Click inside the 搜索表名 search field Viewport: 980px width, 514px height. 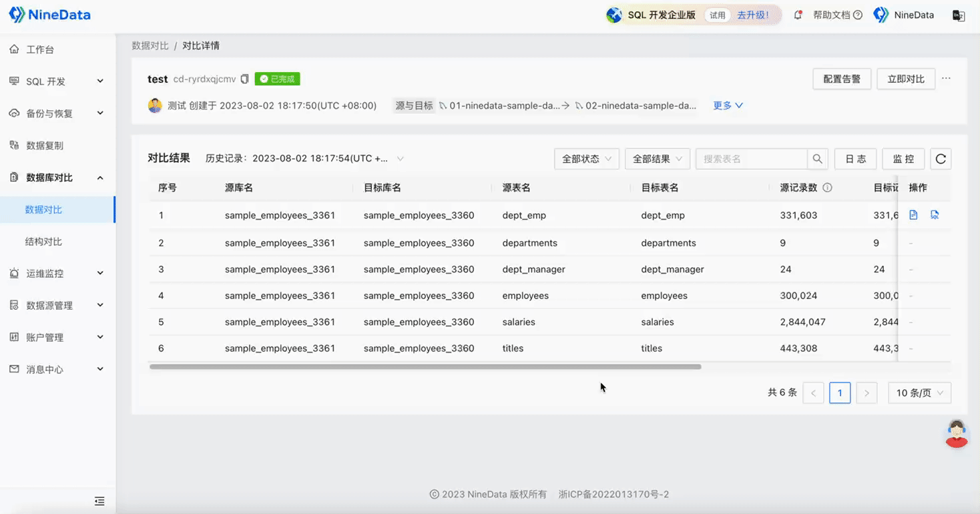point(751,159)
